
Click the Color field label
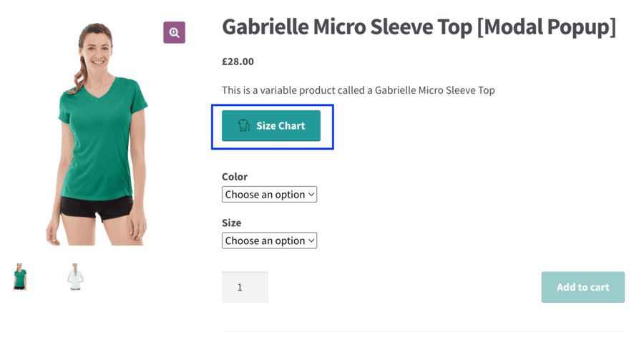coord(235,177)
